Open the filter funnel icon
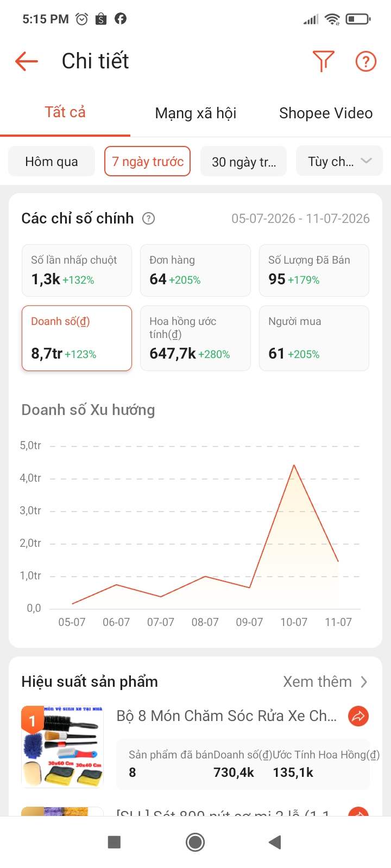The width and height of the screenshot is (391, 868). point(323,61)
